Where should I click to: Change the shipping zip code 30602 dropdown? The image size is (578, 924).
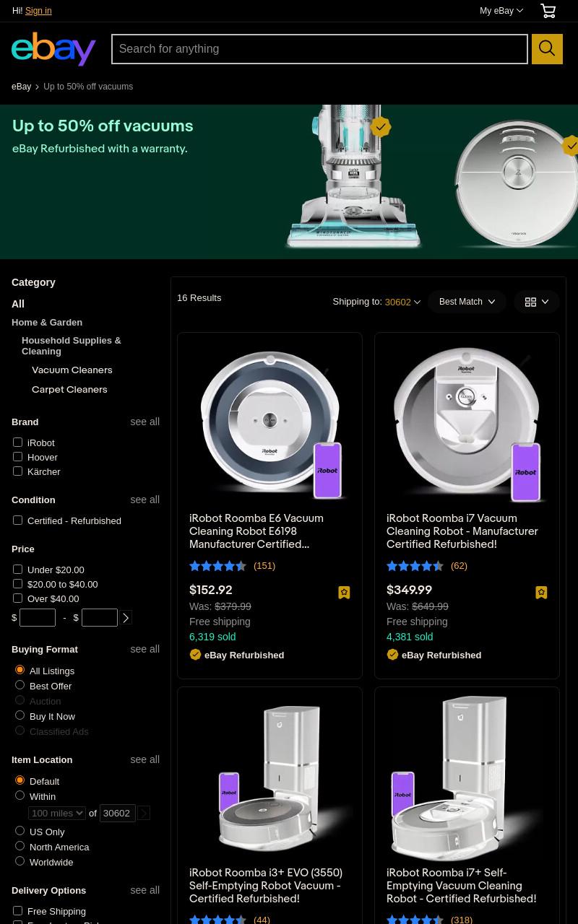pyautogui.click(x=402, y=302)
